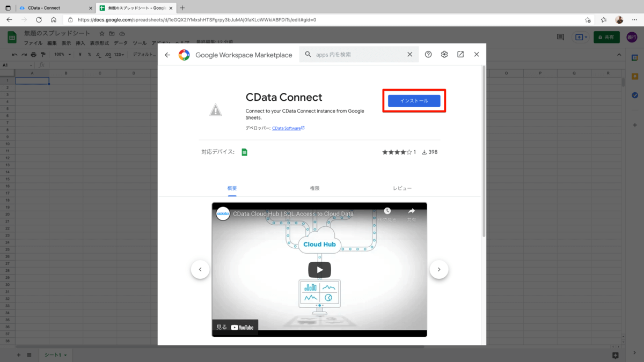Open the all sheets list icon
644x362 pixels.
coord(30,355)
